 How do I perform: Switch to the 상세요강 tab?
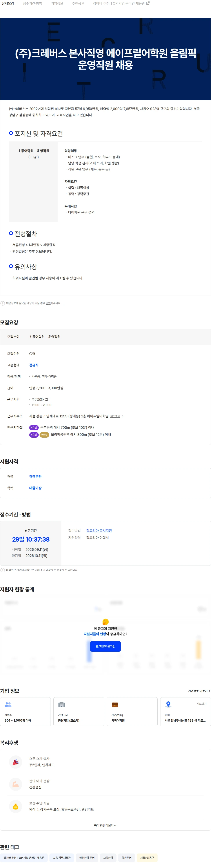(8, 3)
